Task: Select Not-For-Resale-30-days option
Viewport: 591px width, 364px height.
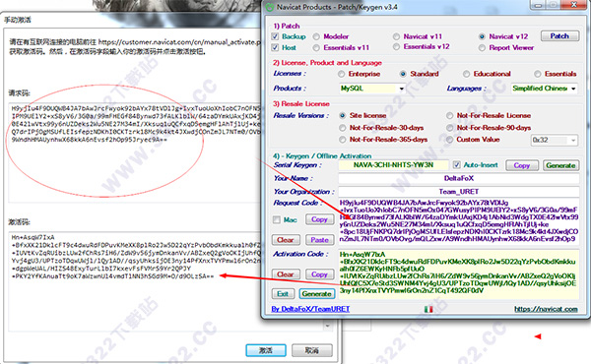Action: (342, 128)
